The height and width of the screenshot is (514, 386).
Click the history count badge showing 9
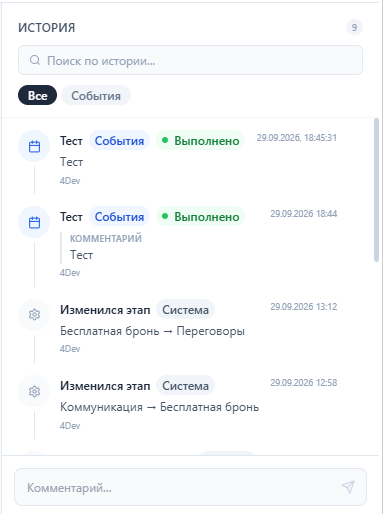tap(354, 27)
